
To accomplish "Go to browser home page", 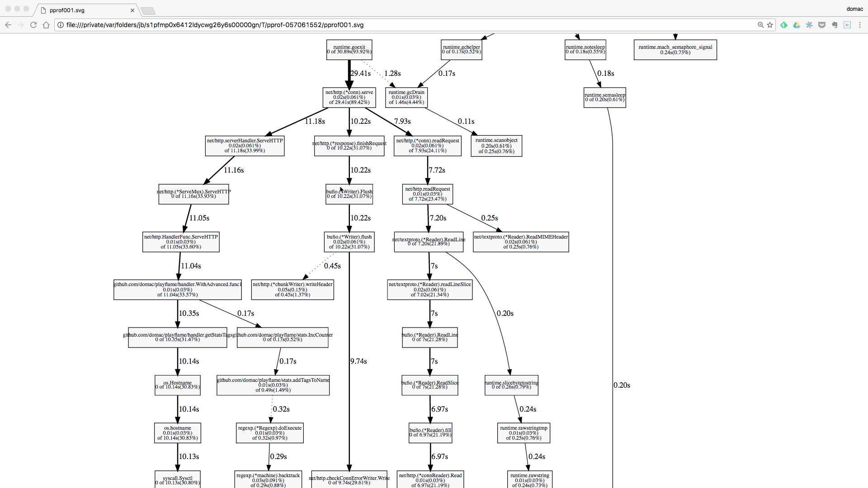I will 46,25.
